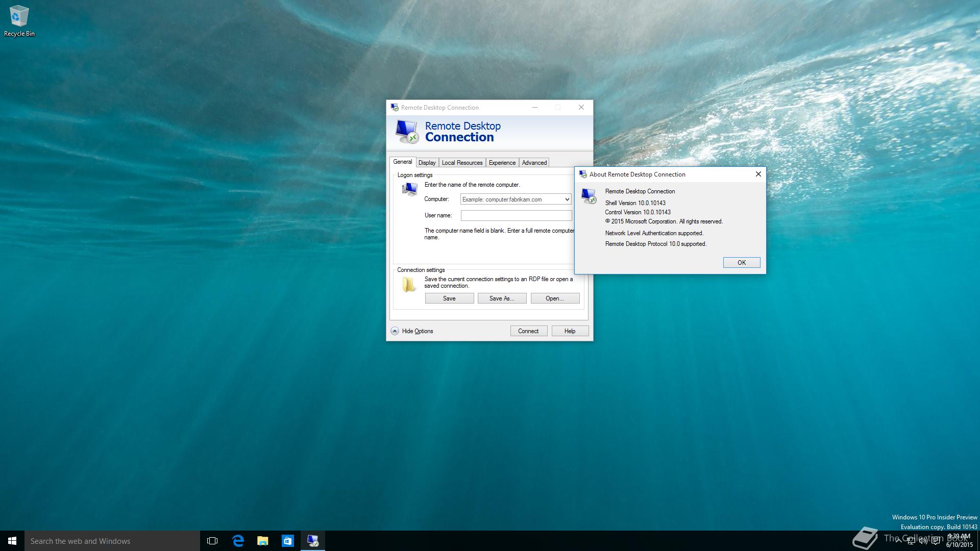The image size is (980, 551).
Task: Close the Remote Desktop Connection window
Action: click(581, 107)
